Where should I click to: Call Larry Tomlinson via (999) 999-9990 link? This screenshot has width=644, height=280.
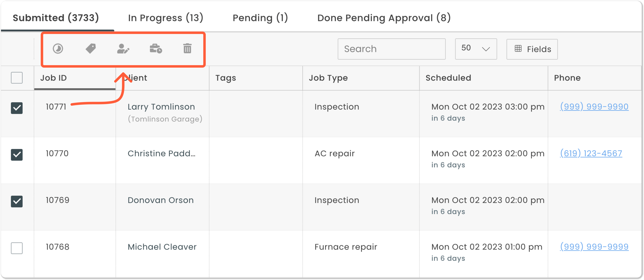coord(594,106)
